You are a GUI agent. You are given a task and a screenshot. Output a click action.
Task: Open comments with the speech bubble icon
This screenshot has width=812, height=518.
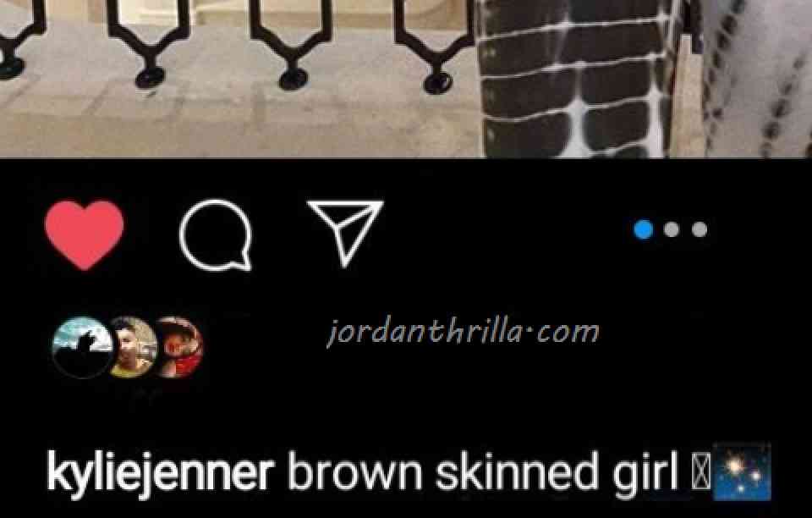click(x=216, y=235)
